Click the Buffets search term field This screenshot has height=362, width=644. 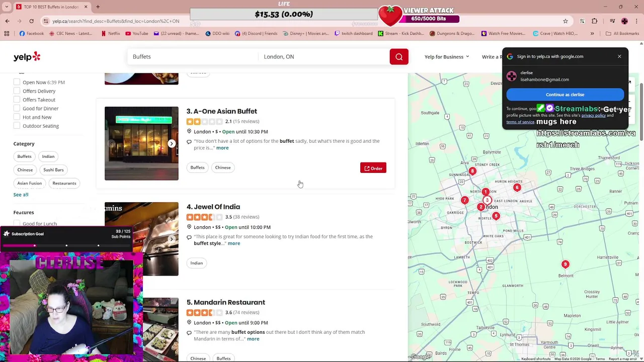click(x=192, y=57)
